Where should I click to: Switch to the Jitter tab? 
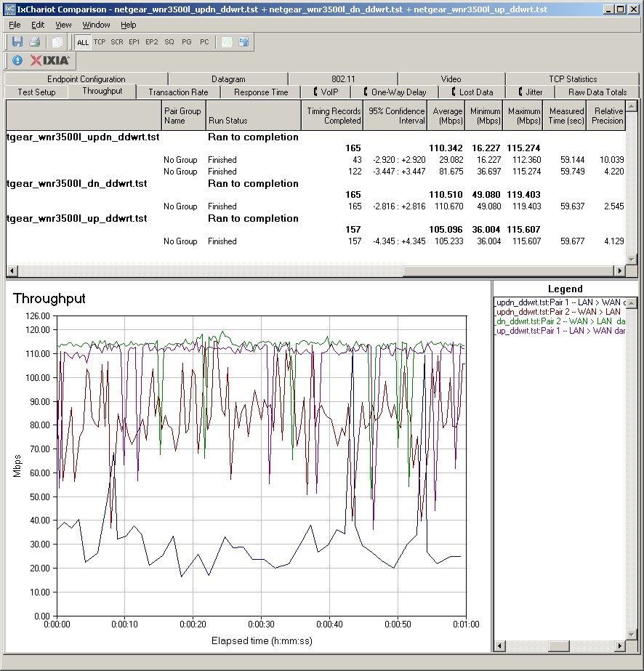pyautogui.click(x=531, y=92)
